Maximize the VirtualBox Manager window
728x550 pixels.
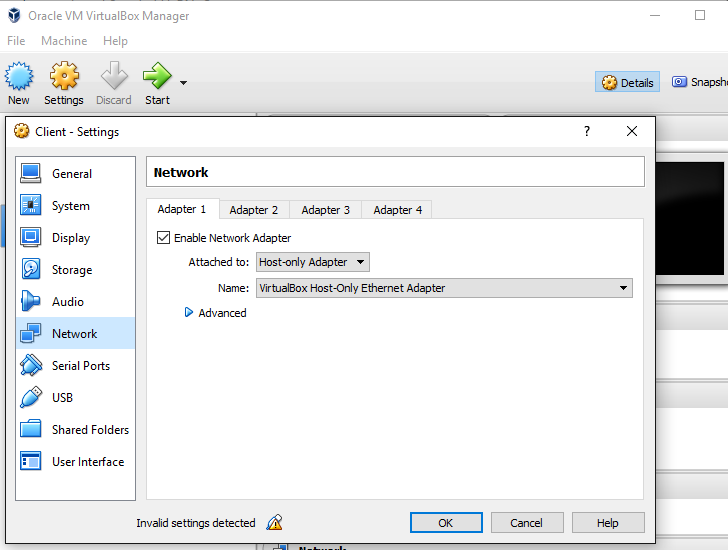[700, 15]
